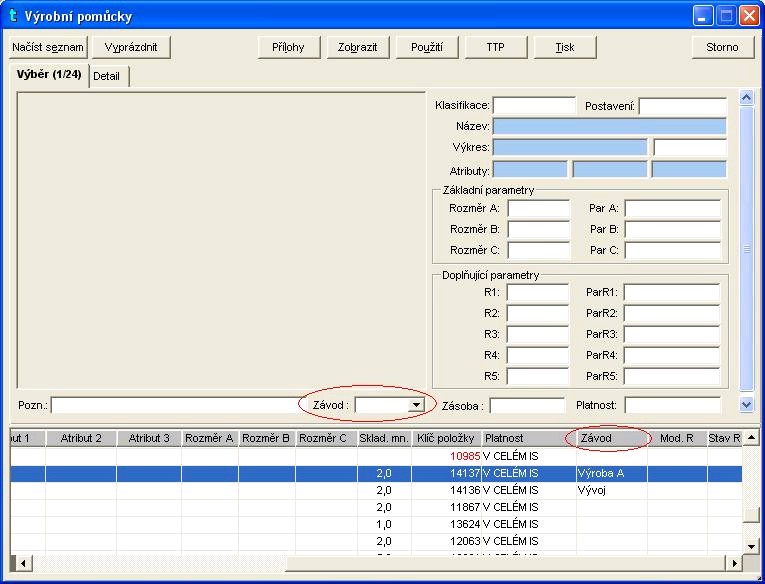The height and width of the screenshot is (584, 765).
Task: Click the Tisk print button
Action: pyautogui.click(x=565, y=47)
